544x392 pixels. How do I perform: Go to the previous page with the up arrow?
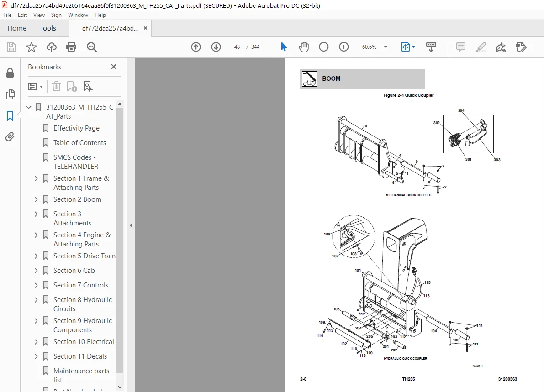[x=196, y=47]
